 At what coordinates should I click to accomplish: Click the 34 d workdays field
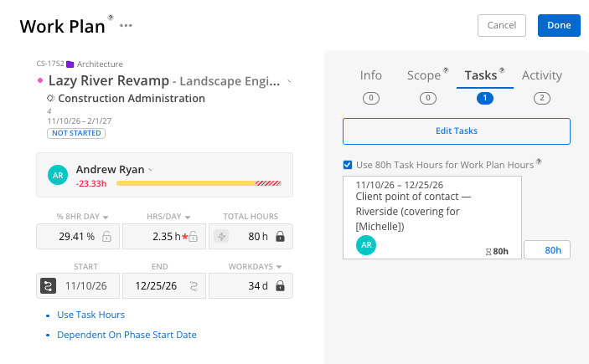click(x=251, y=286)
